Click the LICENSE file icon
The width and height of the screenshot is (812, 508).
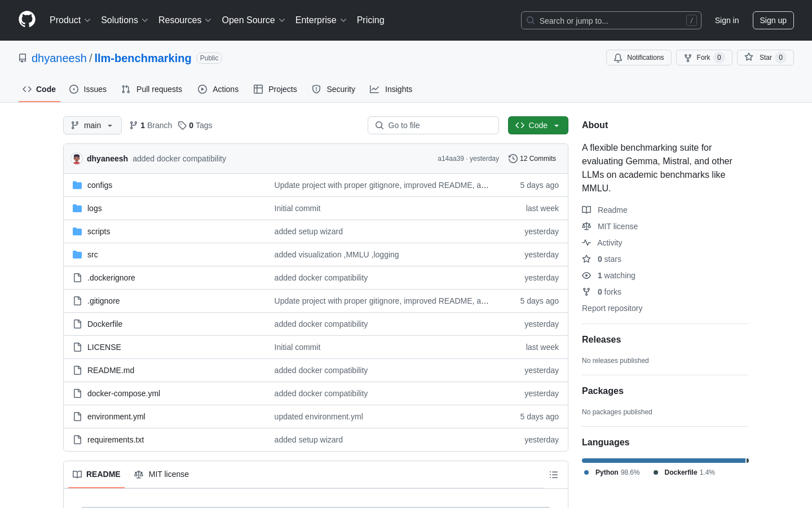[x=77, y=347]
